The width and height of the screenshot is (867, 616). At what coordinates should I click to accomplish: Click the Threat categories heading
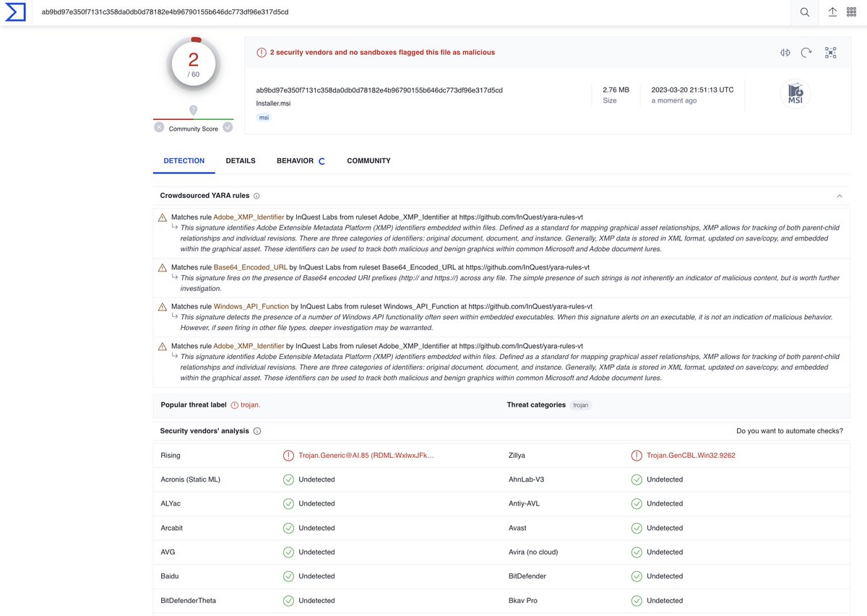click(x=536, y=404)
